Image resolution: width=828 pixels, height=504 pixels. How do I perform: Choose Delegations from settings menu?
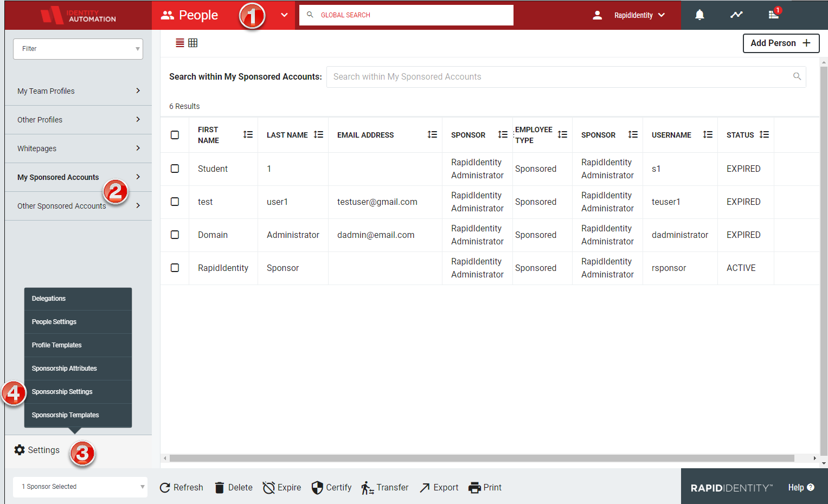point(78,299)
